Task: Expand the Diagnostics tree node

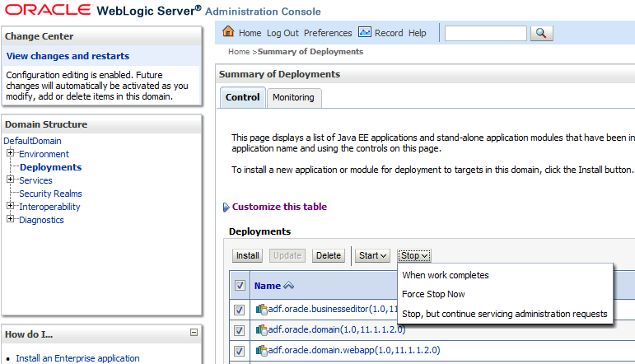Action: click(x=11, y=219)
